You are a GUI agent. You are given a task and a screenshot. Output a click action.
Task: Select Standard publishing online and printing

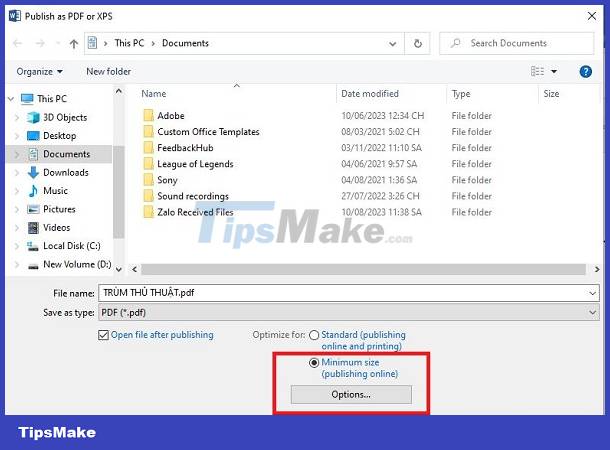click(314, 335)
